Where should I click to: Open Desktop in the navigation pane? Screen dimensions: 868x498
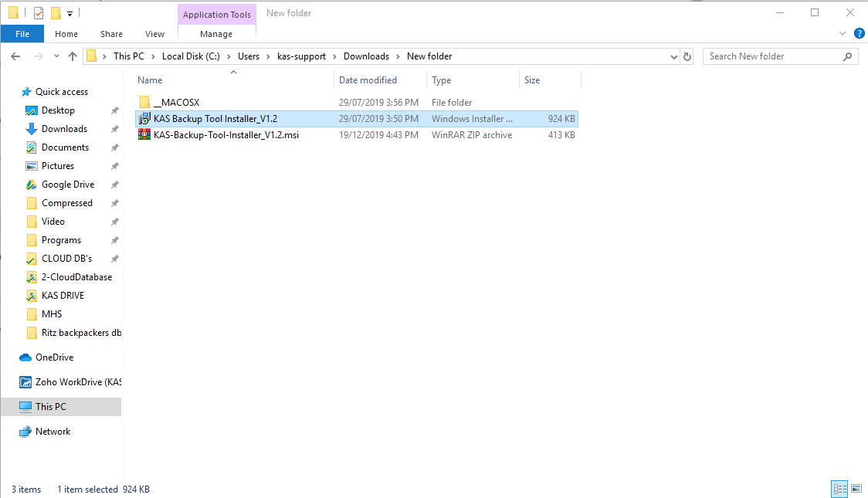click(58, 110)
